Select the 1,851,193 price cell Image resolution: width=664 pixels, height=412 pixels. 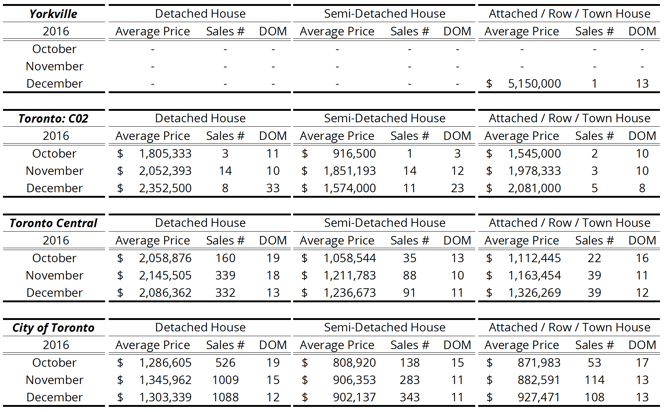click(350, 171)
